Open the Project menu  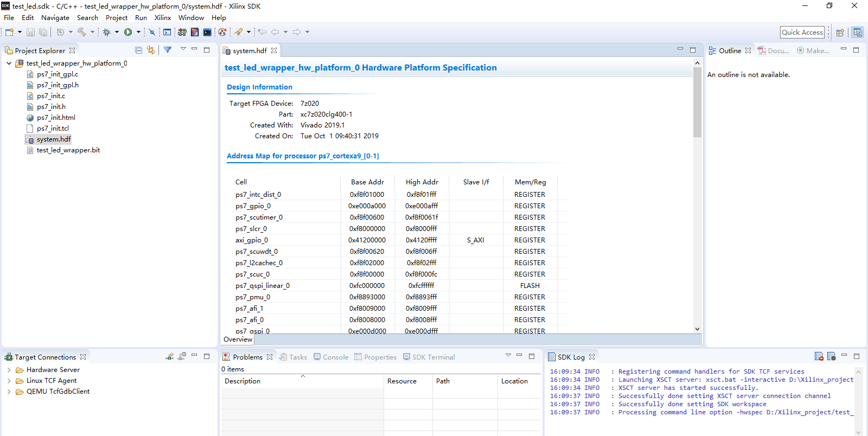coord(117,18)
